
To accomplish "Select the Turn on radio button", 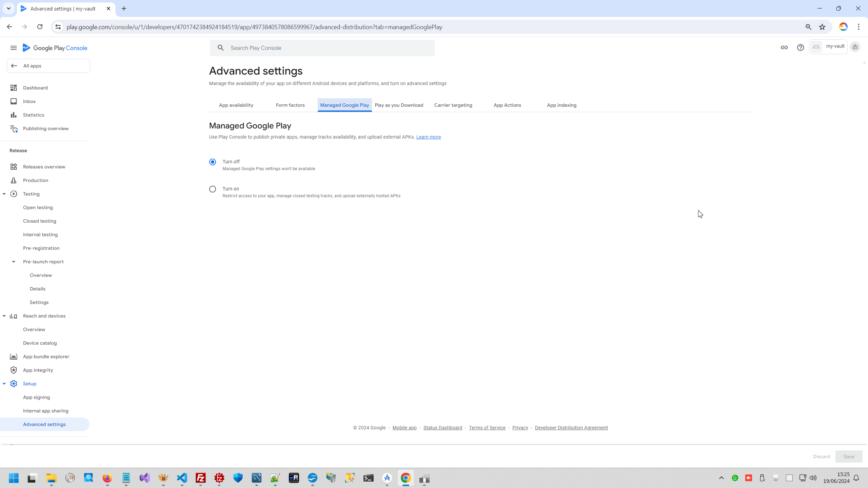I will tap(213, 189).
